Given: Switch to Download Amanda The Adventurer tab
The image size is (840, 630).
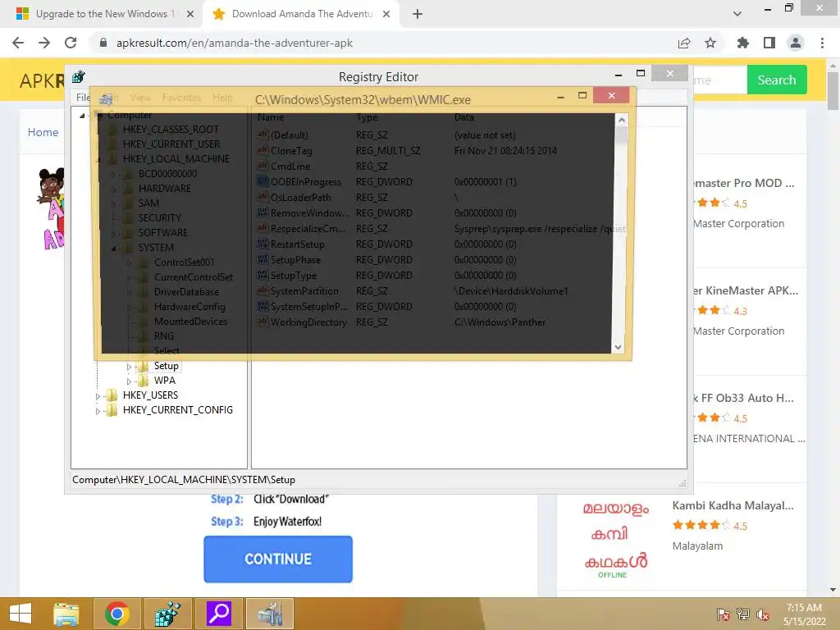Looking at the screenshot, I should click(x=301, y=14).
